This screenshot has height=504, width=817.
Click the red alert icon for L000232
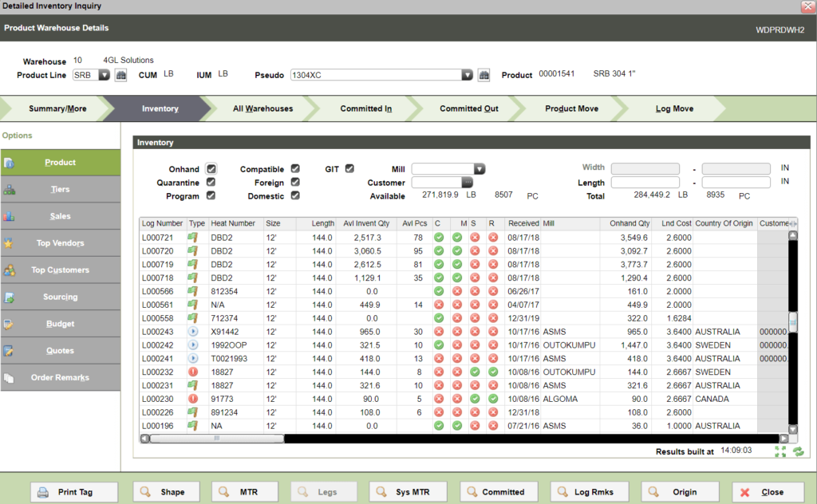point(193,372)
